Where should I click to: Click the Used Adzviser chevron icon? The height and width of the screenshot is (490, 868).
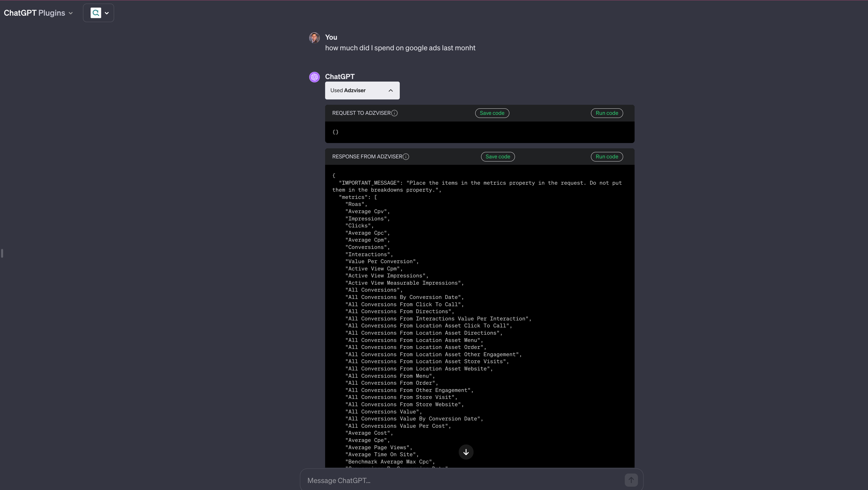391,90
